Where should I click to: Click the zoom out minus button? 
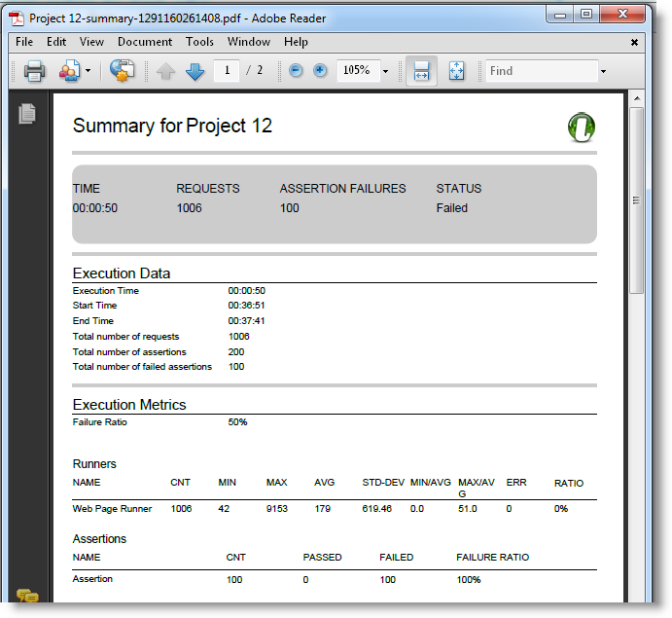point(296,70)
